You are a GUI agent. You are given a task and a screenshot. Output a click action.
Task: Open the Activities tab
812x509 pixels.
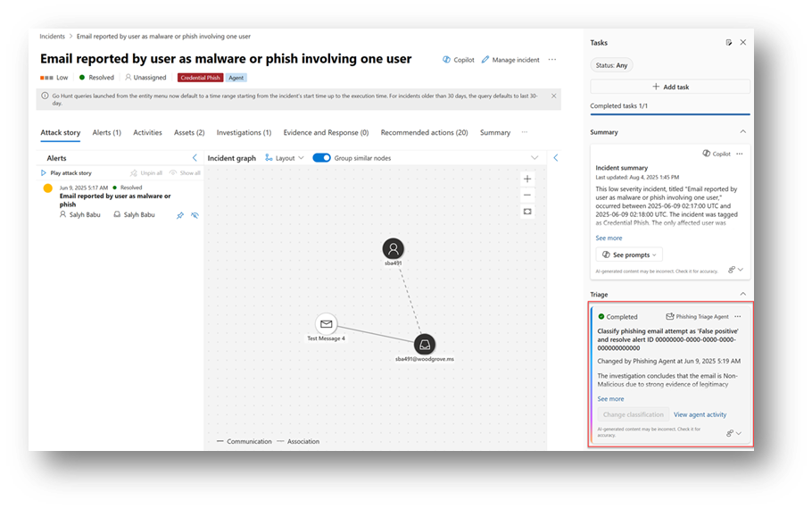147,133
